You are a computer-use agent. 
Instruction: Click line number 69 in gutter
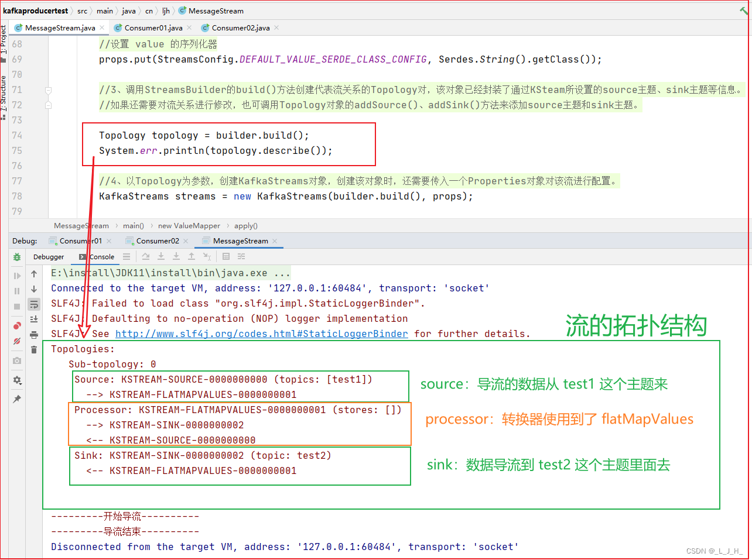tap(17, 59)
